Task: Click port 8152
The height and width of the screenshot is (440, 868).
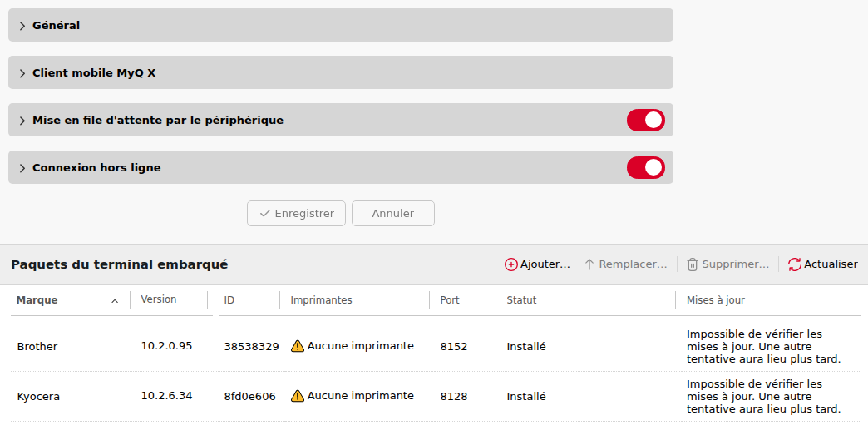Action: pos(454,347)
